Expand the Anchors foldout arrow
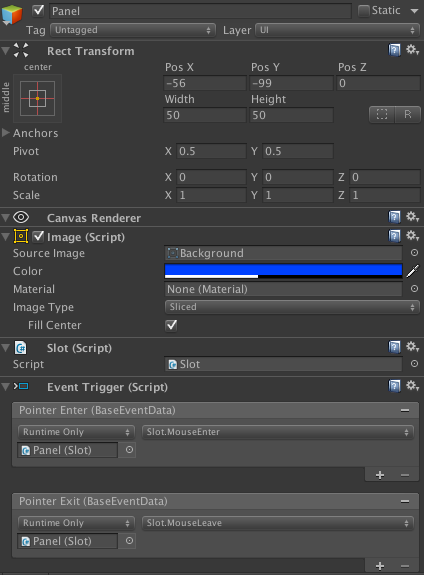Viewport: 424px width, 575px height. [x=6, y=132]
